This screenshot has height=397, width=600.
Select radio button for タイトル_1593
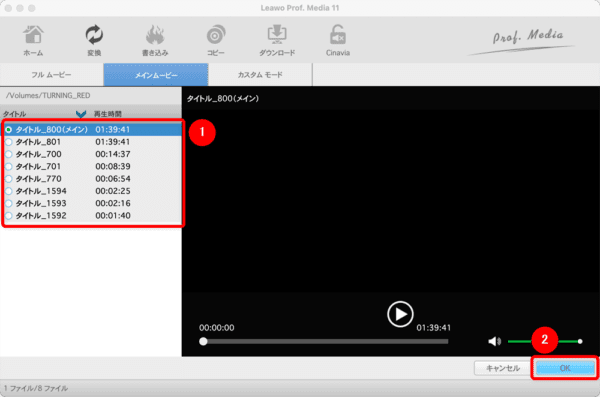coord(8,203)
